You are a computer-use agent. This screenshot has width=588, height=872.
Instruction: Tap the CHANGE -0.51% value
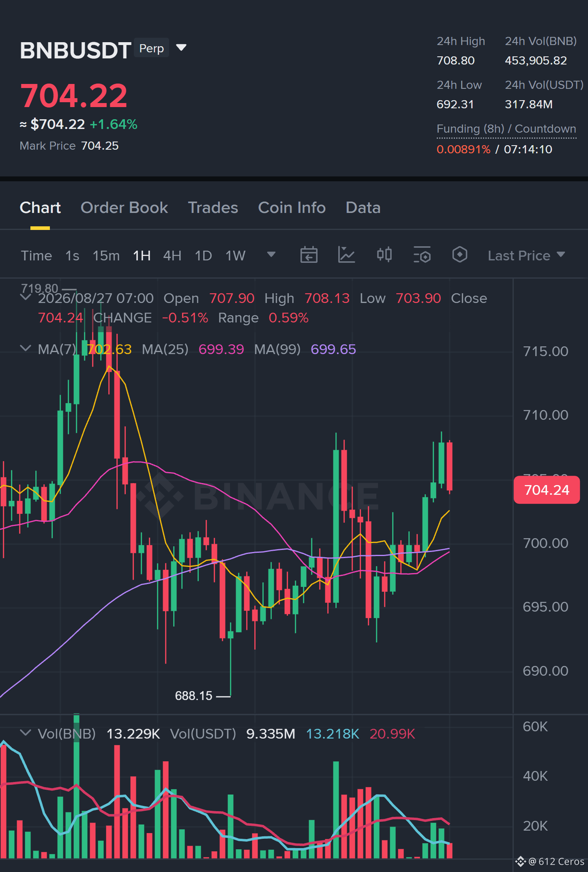[185, 318]
